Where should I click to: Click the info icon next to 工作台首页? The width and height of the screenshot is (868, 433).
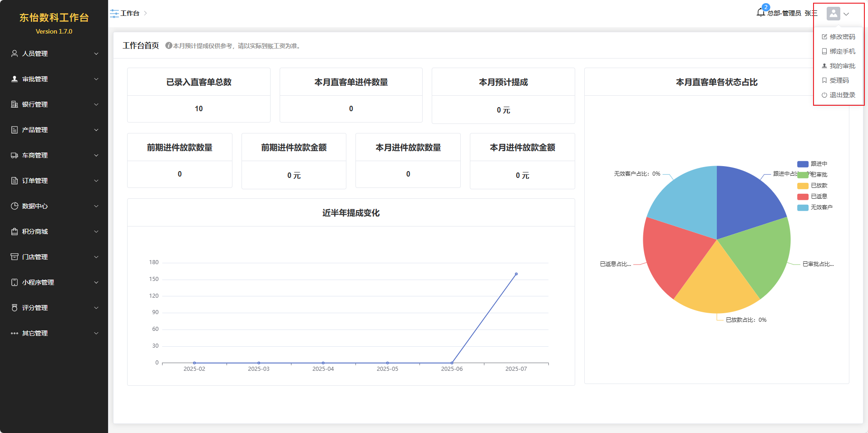(x=168, y=46)
